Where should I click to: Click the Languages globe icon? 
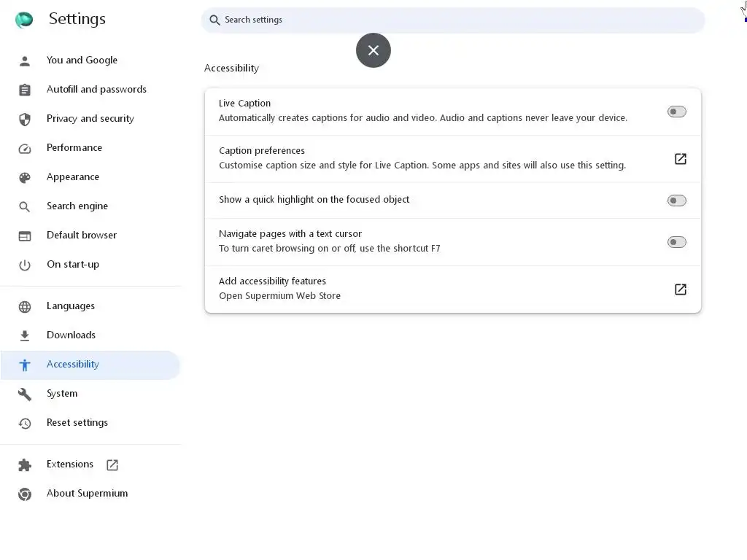click(25, 307)
